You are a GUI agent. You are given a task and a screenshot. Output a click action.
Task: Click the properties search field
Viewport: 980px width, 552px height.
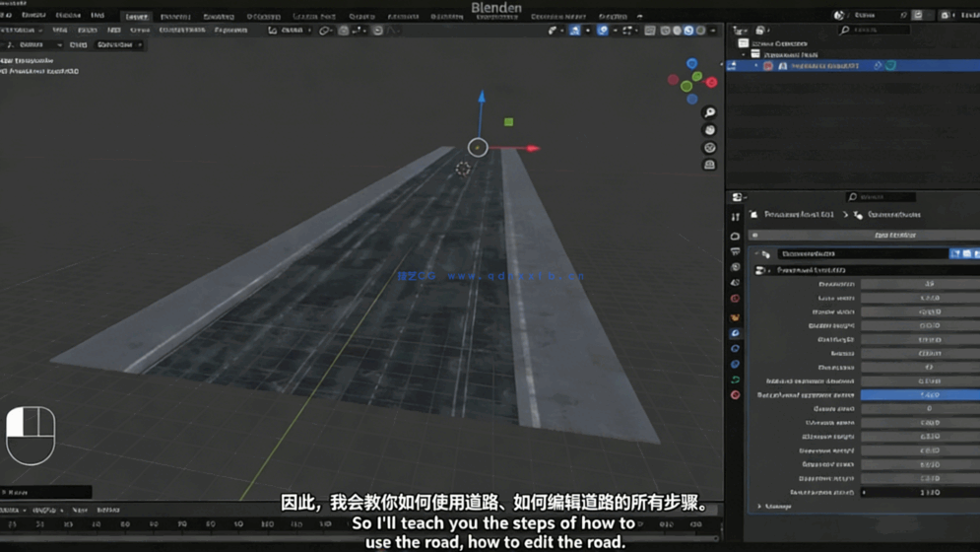881,197
